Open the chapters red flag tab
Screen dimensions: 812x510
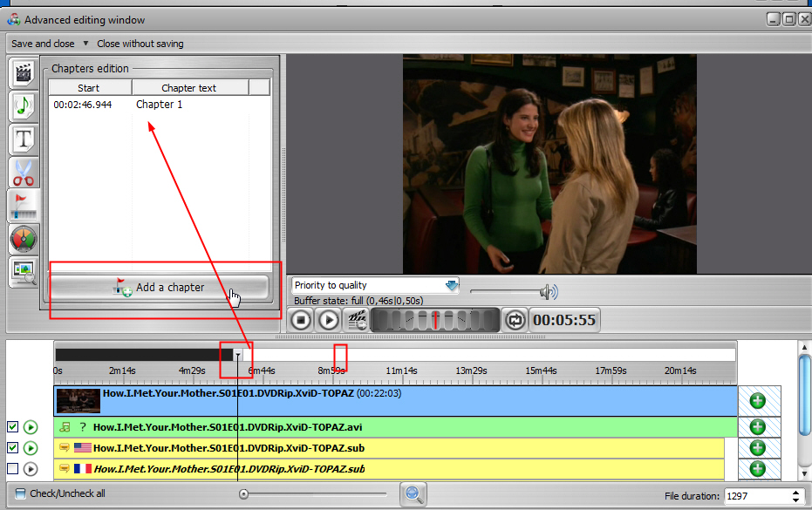(x=22, y=206)
